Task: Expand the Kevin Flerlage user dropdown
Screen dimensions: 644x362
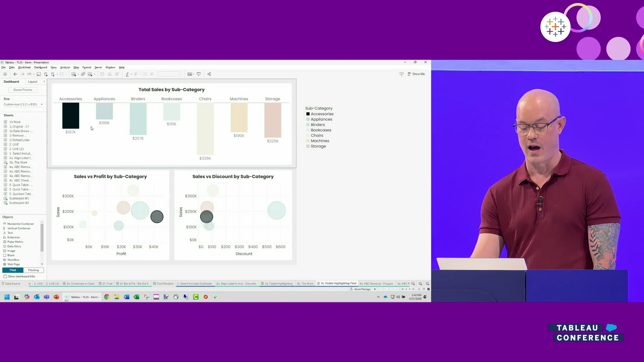Action: coord(375,289)
